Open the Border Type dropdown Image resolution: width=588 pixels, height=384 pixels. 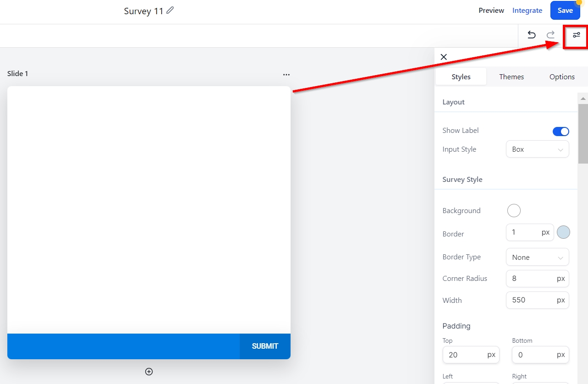point(537,257)
